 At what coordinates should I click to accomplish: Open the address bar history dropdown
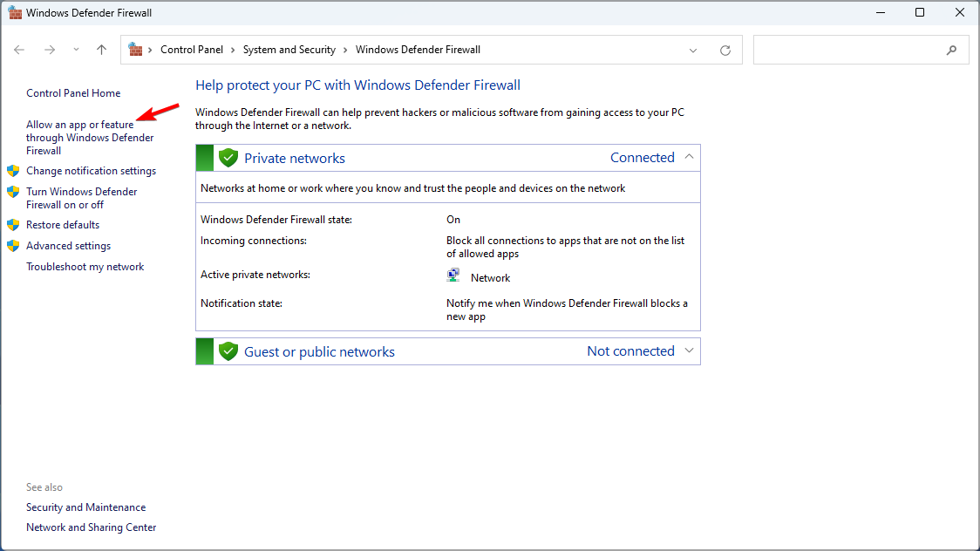[693, 50]
